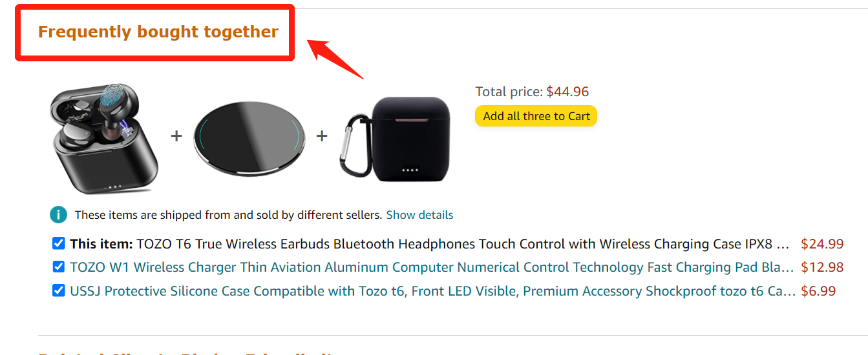Uncheck the USSJ Protective Silicone Case checkbox
The width and height of the screenshot is (868, 355).
click(58, 290)
